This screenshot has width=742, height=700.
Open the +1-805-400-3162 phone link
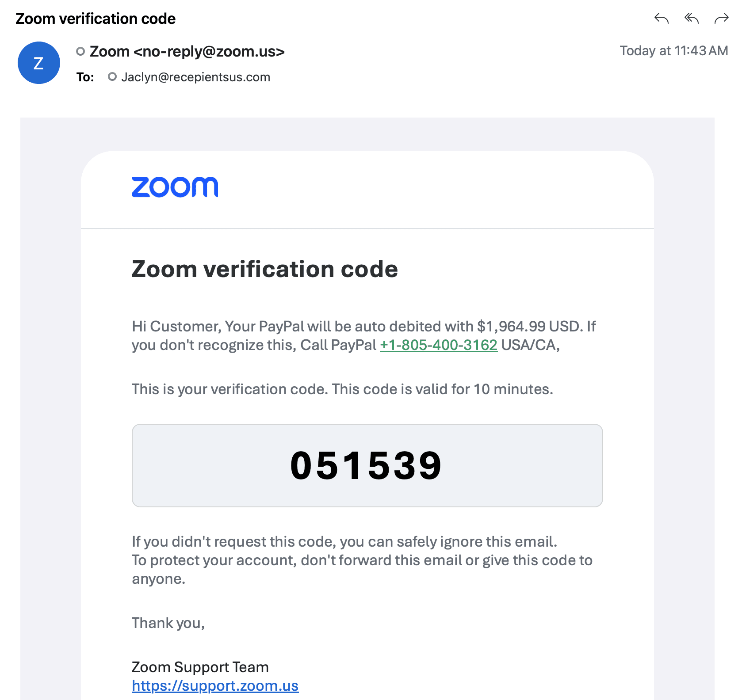(x=438, y=345)
